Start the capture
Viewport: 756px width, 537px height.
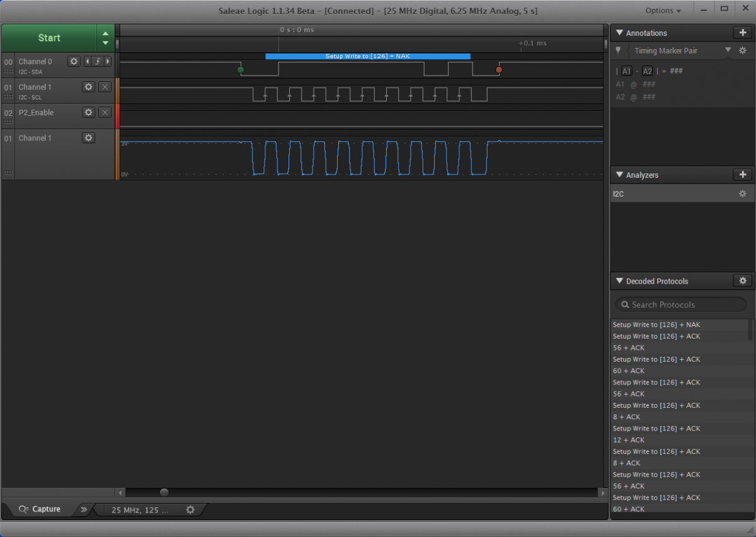(x=49, y=38)
